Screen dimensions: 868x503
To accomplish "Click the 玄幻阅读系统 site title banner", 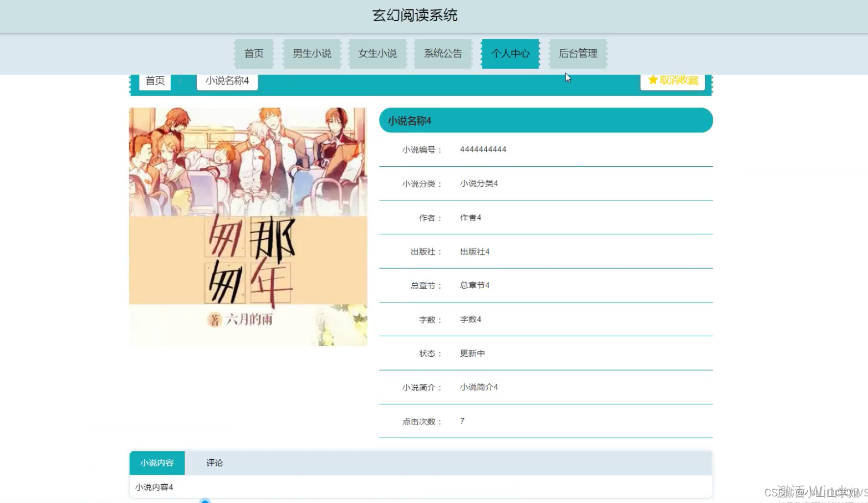I will tap(415, 15).
